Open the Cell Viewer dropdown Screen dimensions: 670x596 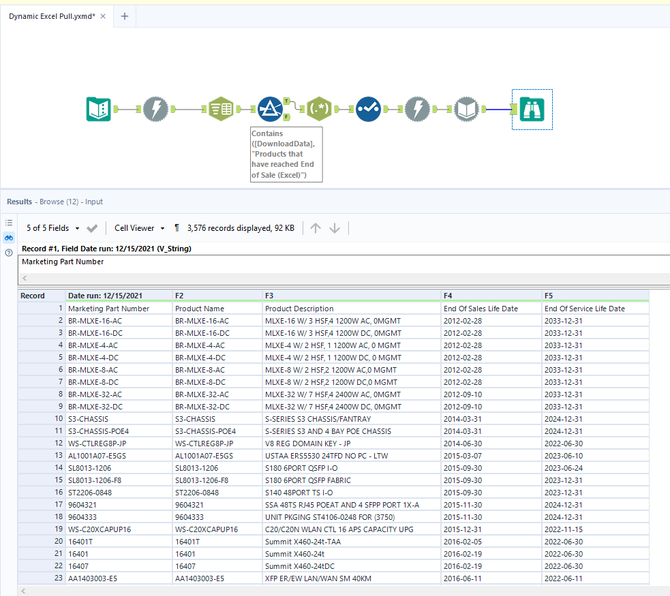coord(139,228)
